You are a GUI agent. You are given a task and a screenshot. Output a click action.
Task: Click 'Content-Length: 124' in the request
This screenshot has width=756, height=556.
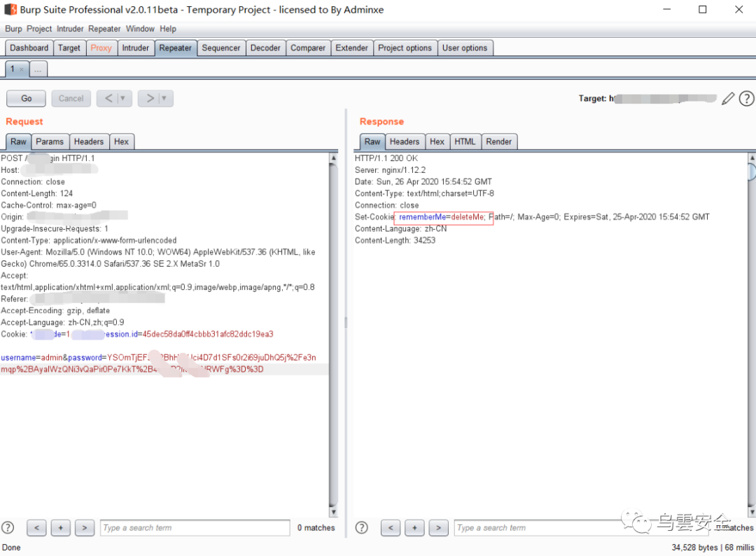[x=36, y=193]
